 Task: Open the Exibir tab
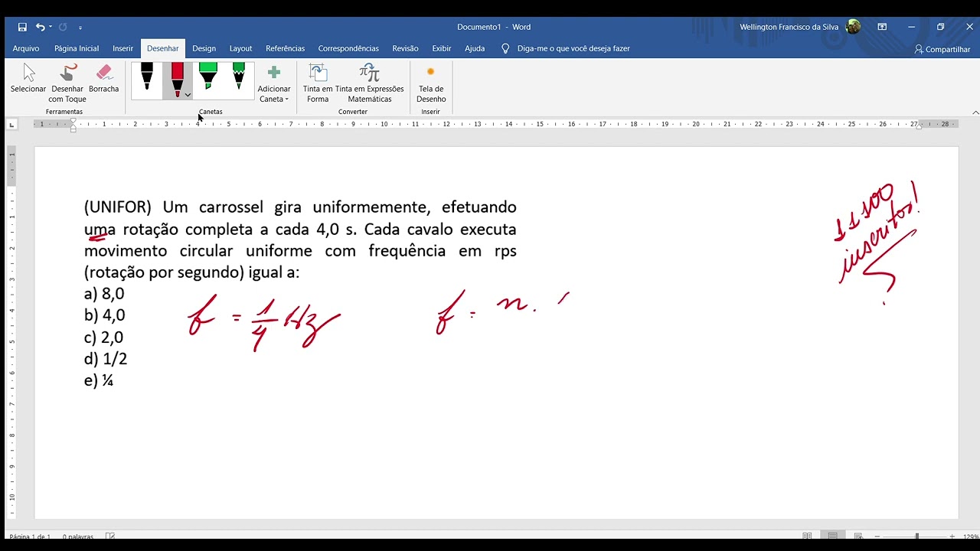pos(442,48)
